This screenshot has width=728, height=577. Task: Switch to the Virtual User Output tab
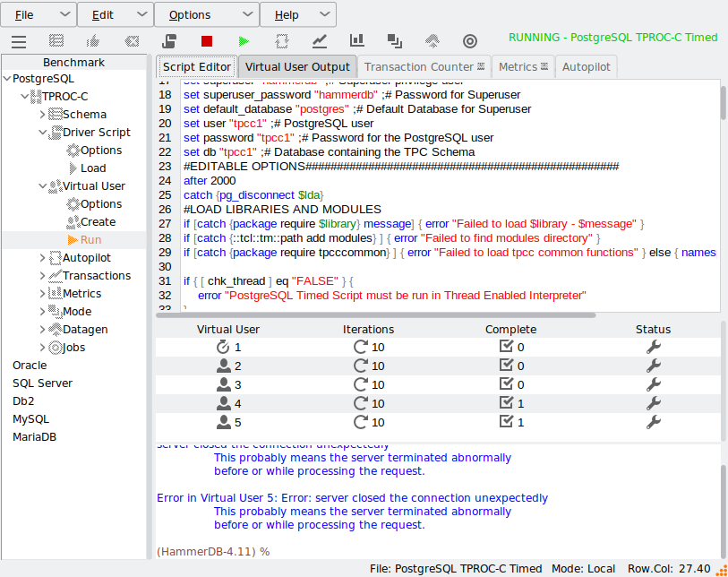297,67
